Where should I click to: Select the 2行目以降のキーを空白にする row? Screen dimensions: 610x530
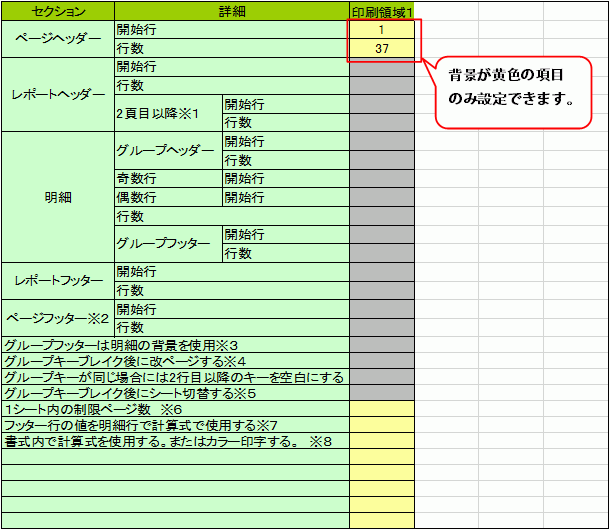pyautogui.click(x=175, y=377)
